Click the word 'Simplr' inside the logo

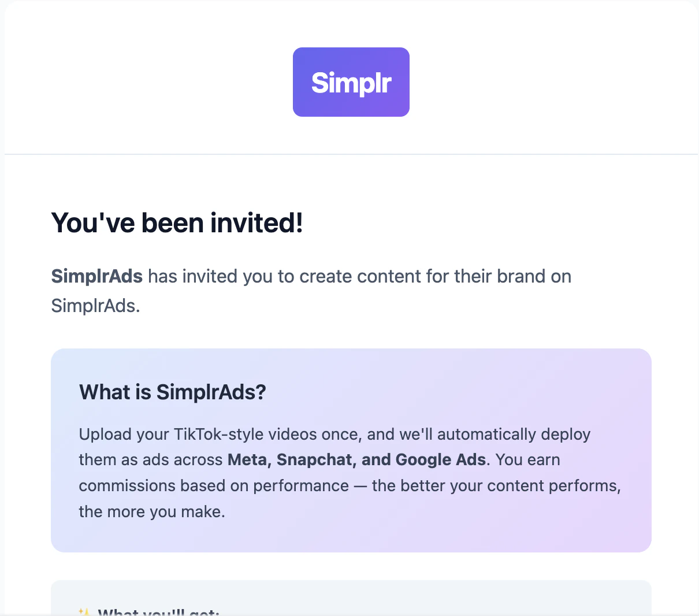tap(351, 83)
